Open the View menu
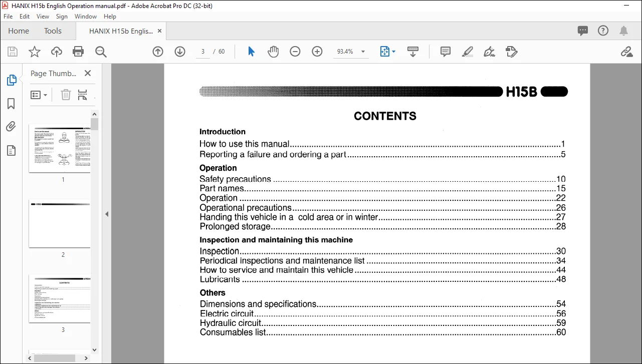This screenshot has width=642, height=364. click(43, 17)
